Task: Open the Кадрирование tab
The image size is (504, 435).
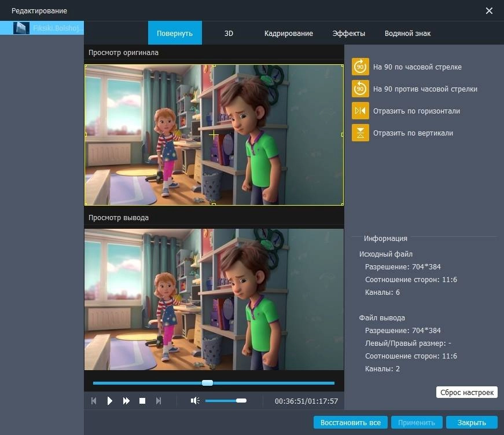Action: click(289, 33)
